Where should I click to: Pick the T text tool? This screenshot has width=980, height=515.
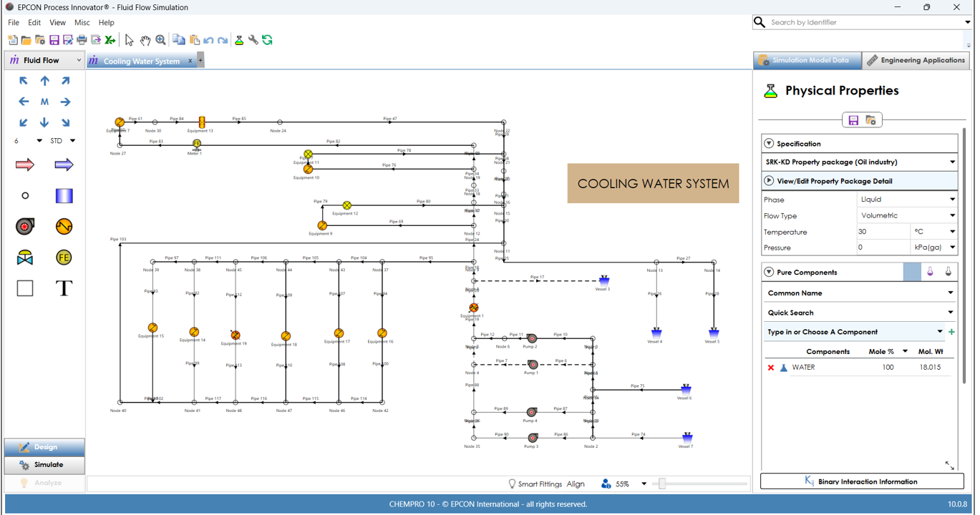[x=64, y=288]
